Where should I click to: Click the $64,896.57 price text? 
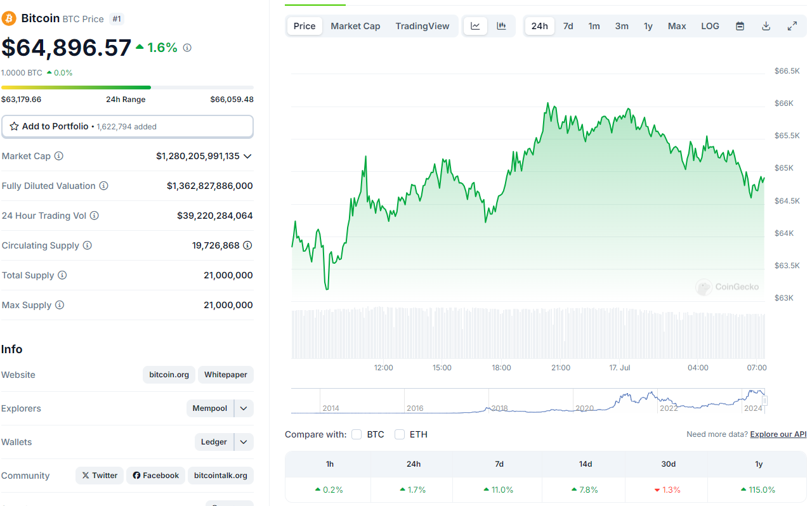pyautogui.click(x=67, y=48)
